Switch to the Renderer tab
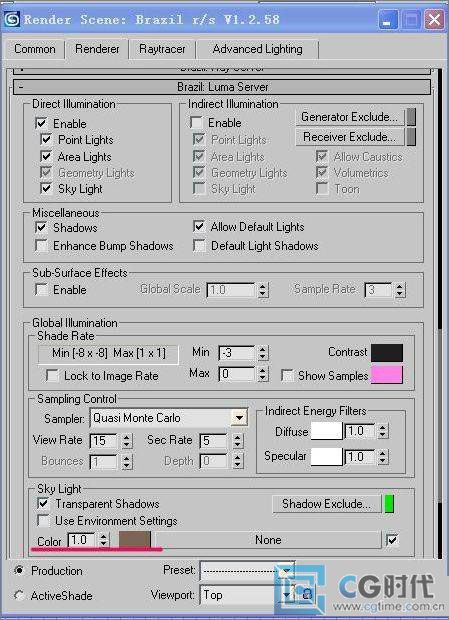 click(97, 49)
